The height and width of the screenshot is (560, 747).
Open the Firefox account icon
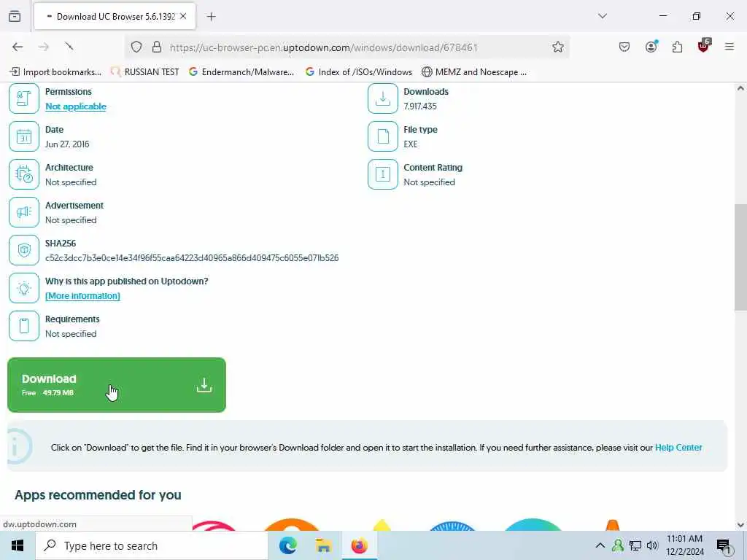click(x=651, y=46)
